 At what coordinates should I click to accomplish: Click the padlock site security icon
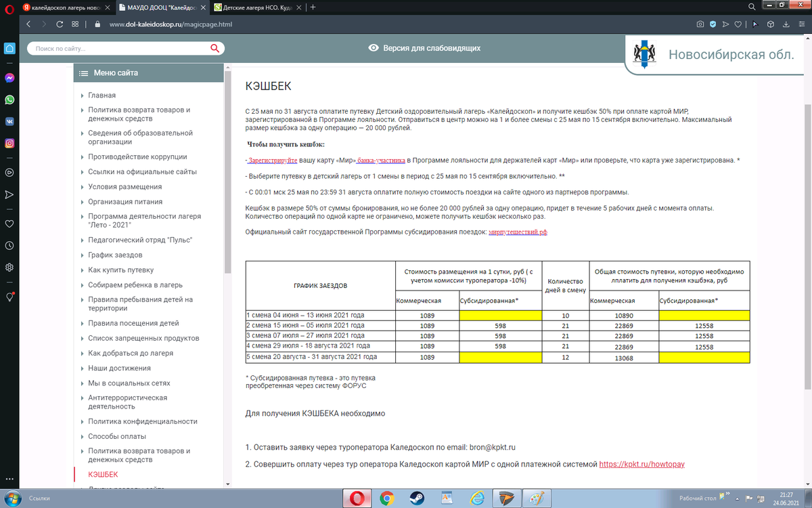click(x=97, y=24)
